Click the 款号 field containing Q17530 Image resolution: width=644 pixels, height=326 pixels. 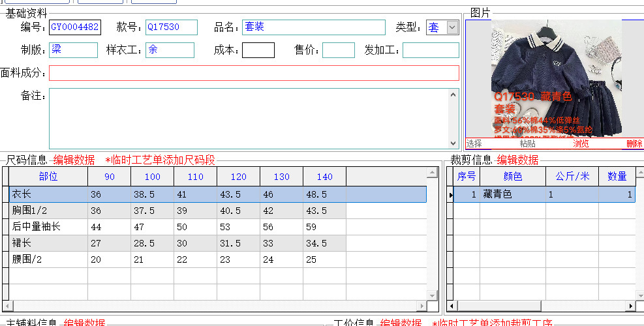pos(171,27)
